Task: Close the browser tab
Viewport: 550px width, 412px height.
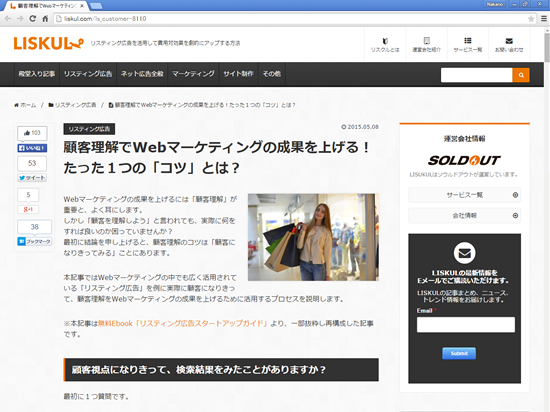Action: coord(82,6)
